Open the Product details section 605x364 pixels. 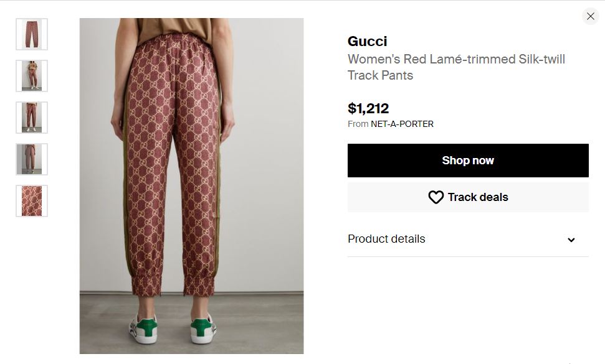tap(386, 239)
